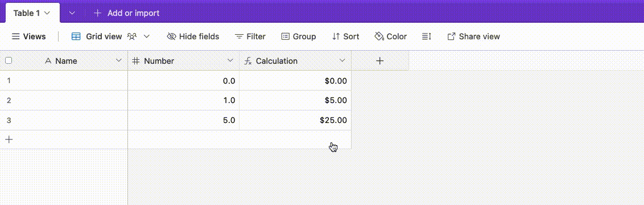Click the Hide fields eye icon
This screenshot has width=644, height=205.
coord(171,36)
